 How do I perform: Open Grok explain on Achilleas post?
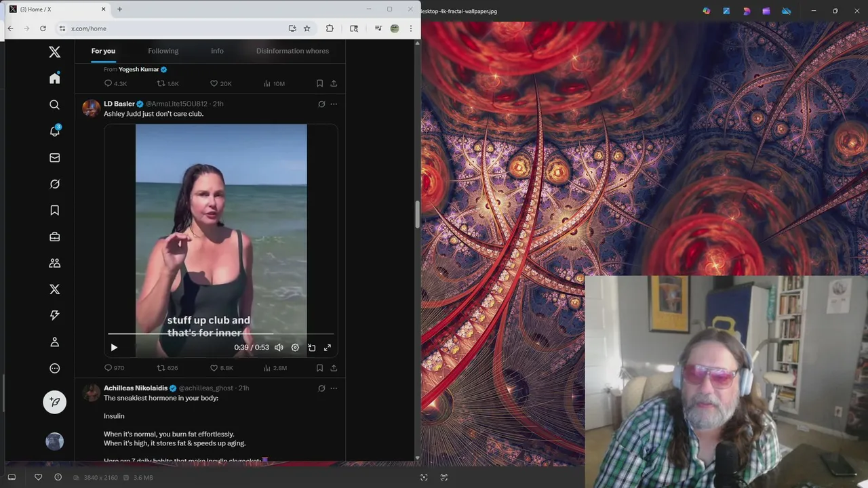[x=321, y=388]
